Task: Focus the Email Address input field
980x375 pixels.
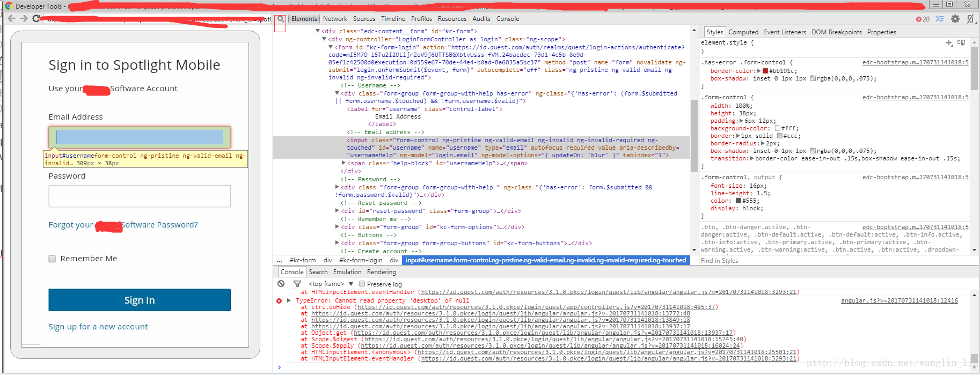Action: (140, 137)
